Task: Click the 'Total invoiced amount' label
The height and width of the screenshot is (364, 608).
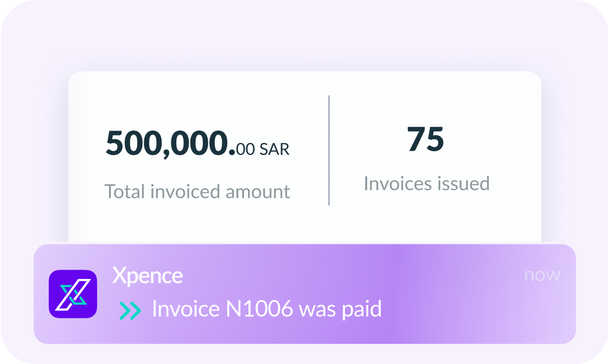Action: tap(197, 191)
